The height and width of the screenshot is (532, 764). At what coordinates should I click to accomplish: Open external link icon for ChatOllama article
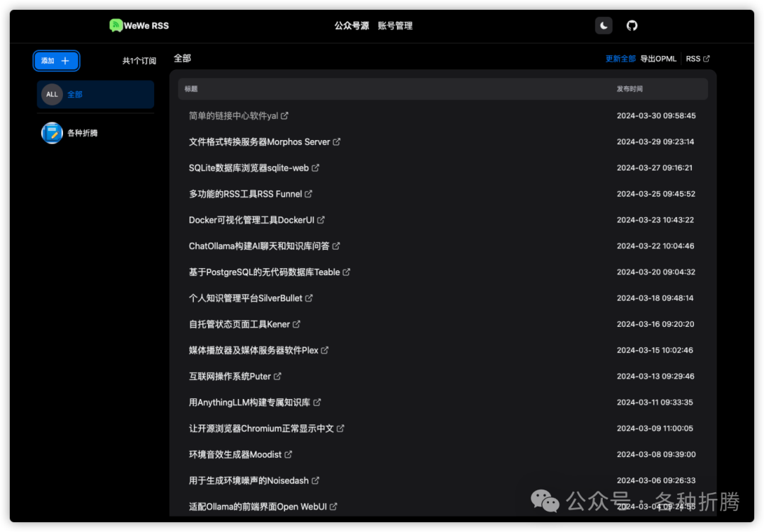tap(336, 246)
